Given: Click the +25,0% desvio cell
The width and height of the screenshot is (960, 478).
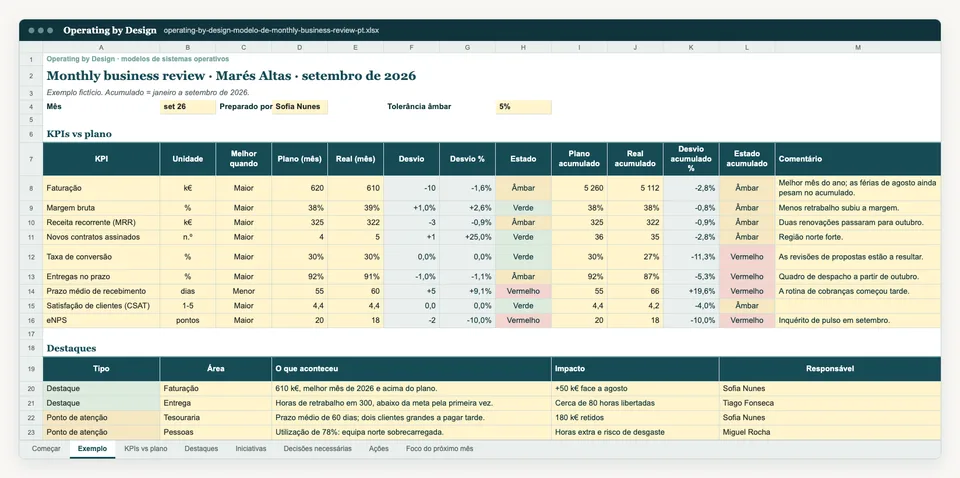Looking at the screenshot, I should click(468, 237).
